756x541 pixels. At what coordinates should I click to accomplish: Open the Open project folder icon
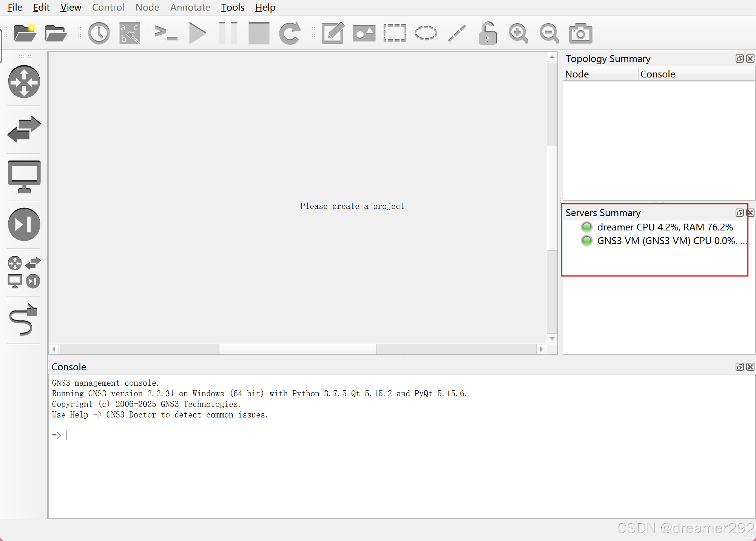tap(56, 34)
